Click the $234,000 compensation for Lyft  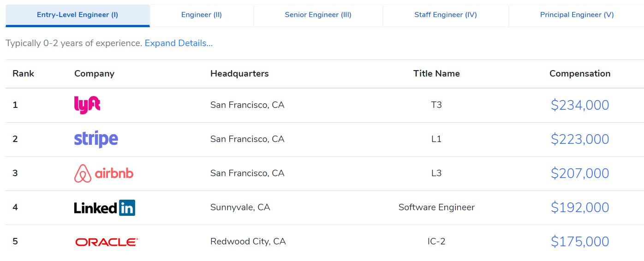[580, 105]
